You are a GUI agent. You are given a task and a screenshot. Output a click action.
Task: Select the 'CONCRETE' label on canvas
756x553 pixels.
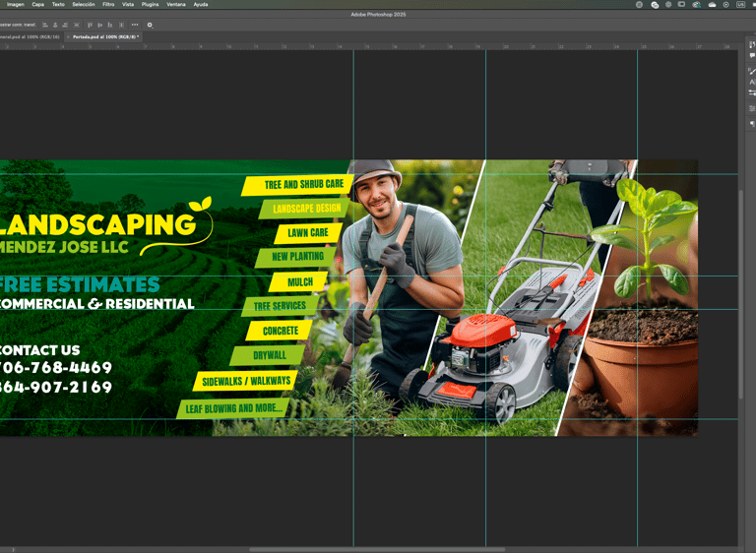[x=281, y=331]
